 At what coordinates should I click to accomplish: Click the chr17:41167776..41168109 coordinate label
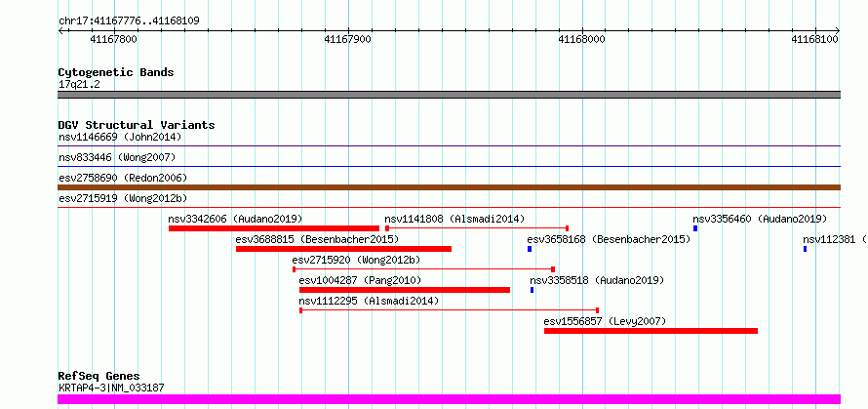coord(129,21)
